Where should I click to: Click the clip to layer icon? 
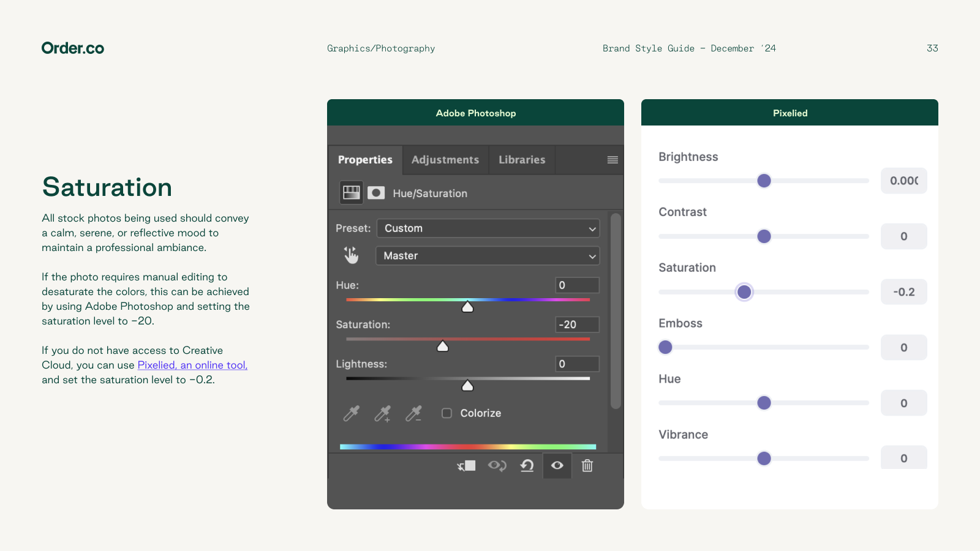(x=466, y=466)
